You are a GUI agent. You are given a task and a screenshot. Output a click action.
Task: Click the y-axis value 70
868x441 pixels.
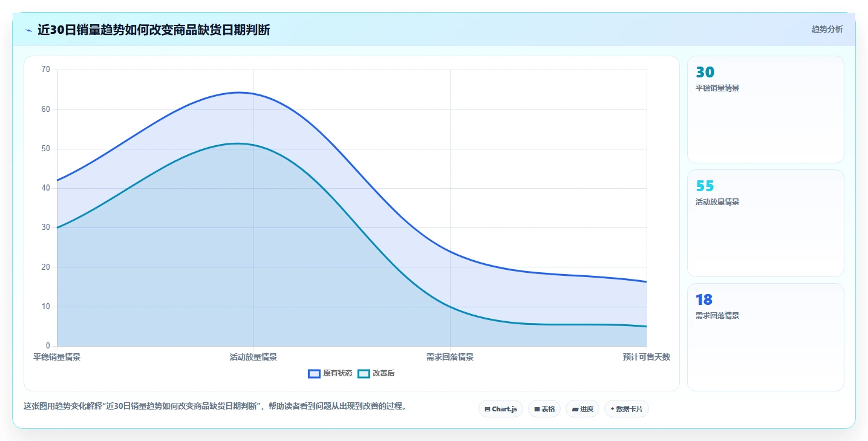coord(46,70)
